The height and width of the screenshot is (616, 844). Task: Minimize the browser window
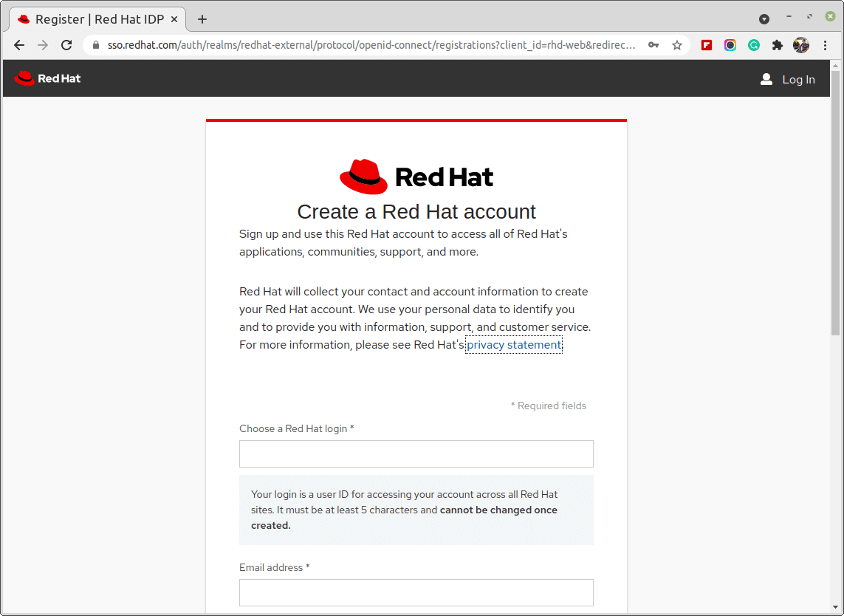point(789,17)
